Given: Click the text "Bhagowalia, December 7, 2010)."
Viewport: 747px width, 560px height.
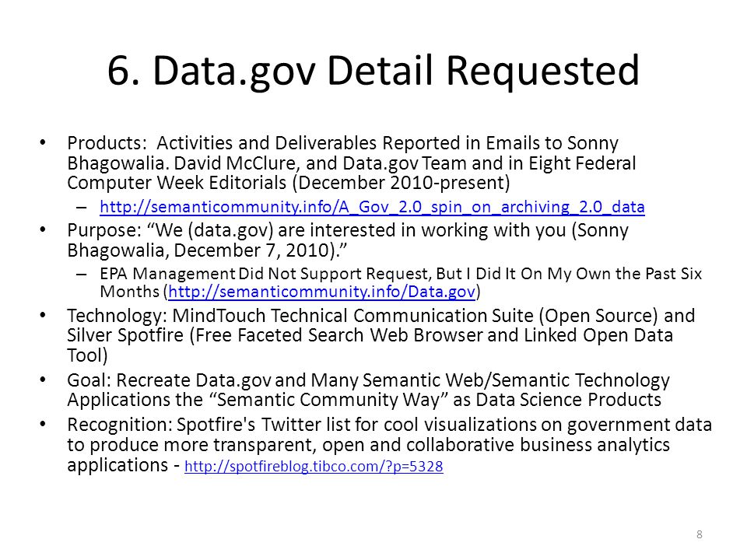Looking at the screenshot, I should (207, 250).
